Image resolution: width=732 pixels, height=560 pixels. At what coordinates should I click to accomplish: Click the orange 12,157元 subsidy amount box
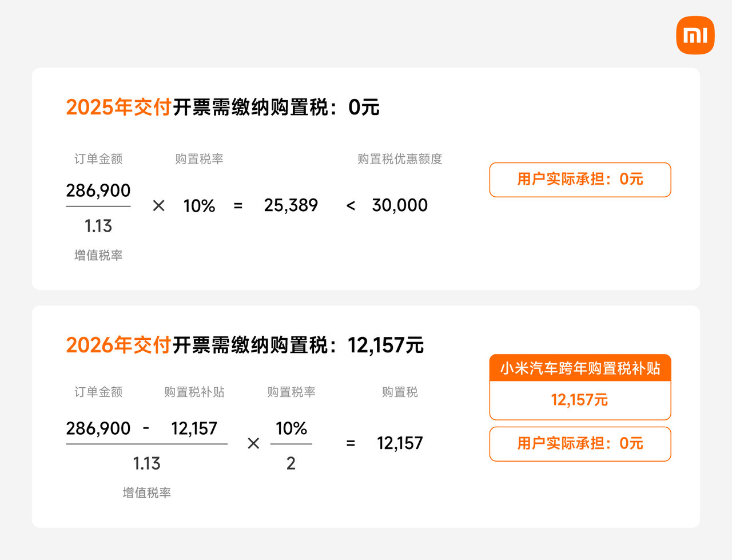point(580,400)
